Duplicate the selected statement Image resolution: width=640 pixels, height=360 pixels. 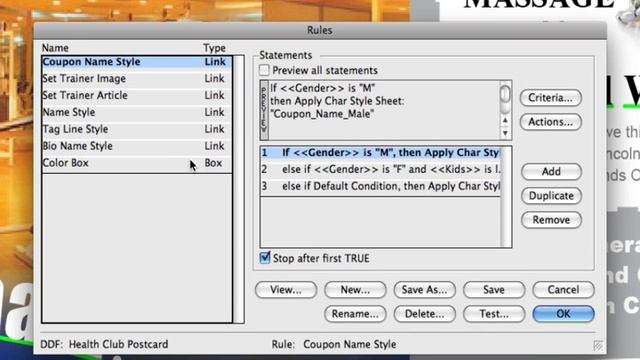[x=551, y=196]
